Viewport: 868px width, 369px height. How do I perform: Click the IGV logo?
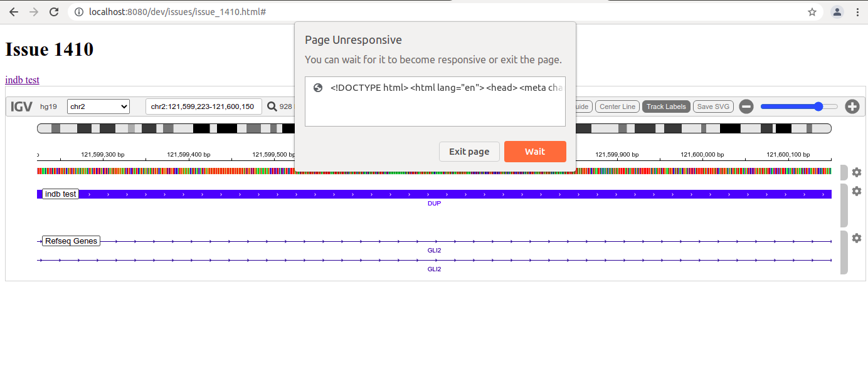[x=21, y=106]
